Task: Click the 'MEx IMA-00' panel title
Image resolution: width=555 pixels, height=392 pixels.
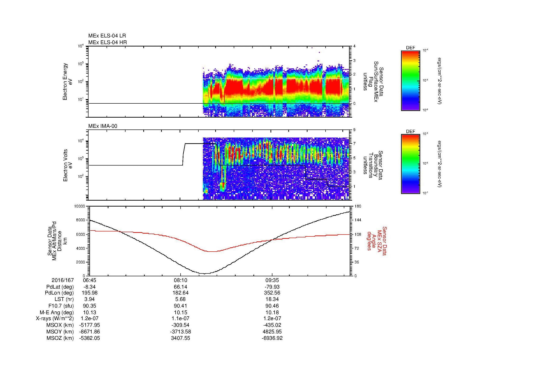Action: 103,126
